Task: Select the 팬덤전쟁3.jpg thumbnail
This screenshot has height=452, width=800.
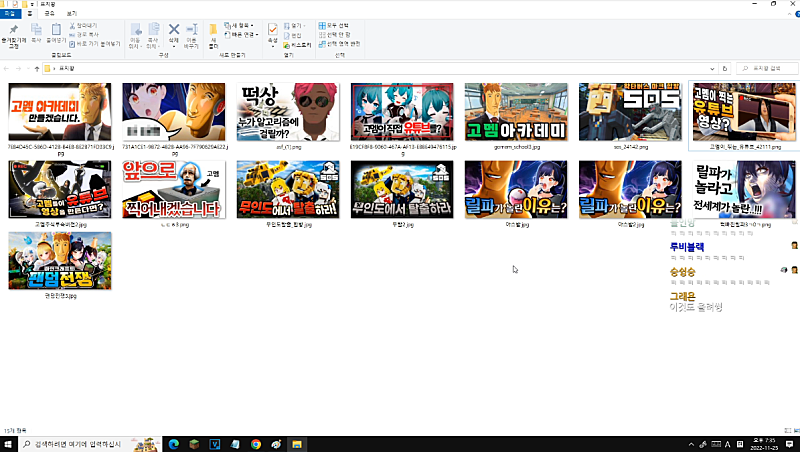Action: 60,260
